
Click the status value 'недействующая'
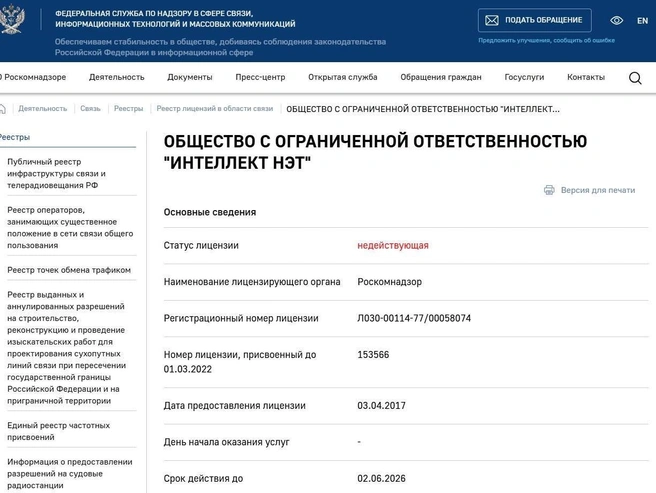point(393,245)
